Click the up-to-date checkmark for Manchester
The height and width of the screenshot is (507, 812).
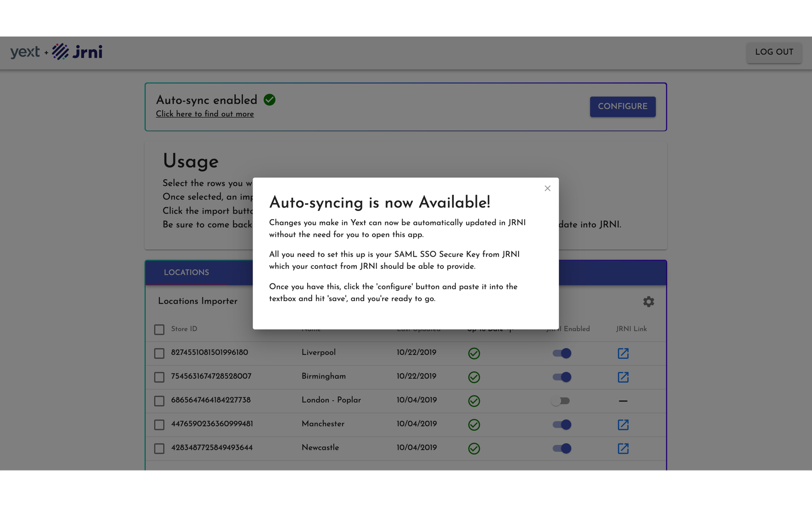coord(474,425)
